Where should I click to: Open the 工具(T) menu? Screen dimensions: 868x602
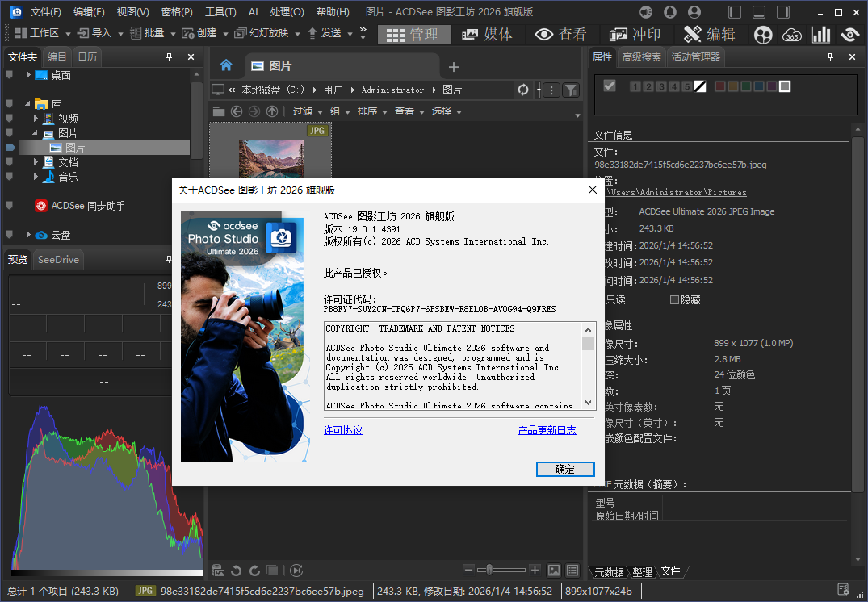[x=220, y=12]
